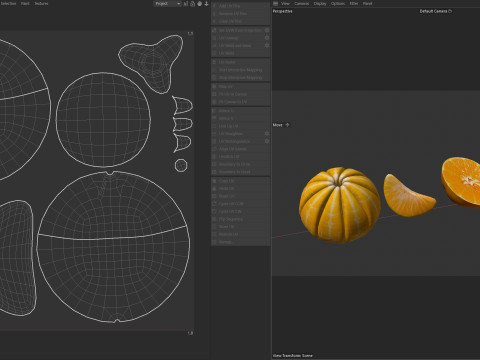Click the Cycle UV CCW command
The image size is (480, 360).
pos(231,204)
